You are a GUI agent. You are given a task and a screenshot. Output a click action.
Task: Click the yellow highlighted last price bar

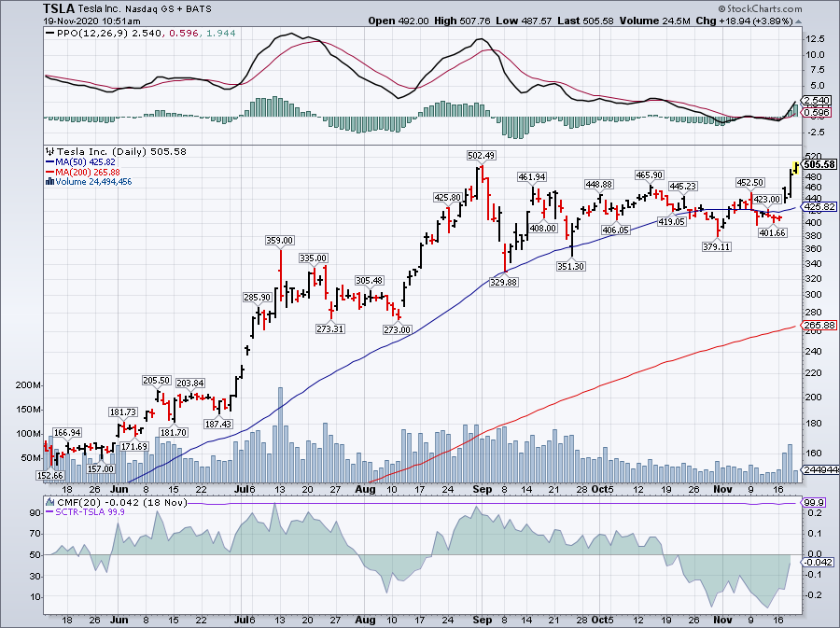point(796,168)
